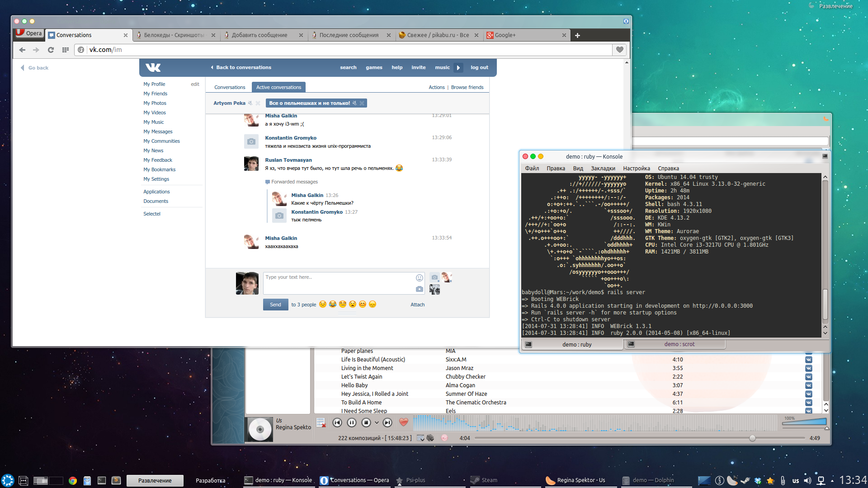The height and width of the screenshot is (488, 868).
Task: Reload the page in Opera
Action: tap(51, 50)
